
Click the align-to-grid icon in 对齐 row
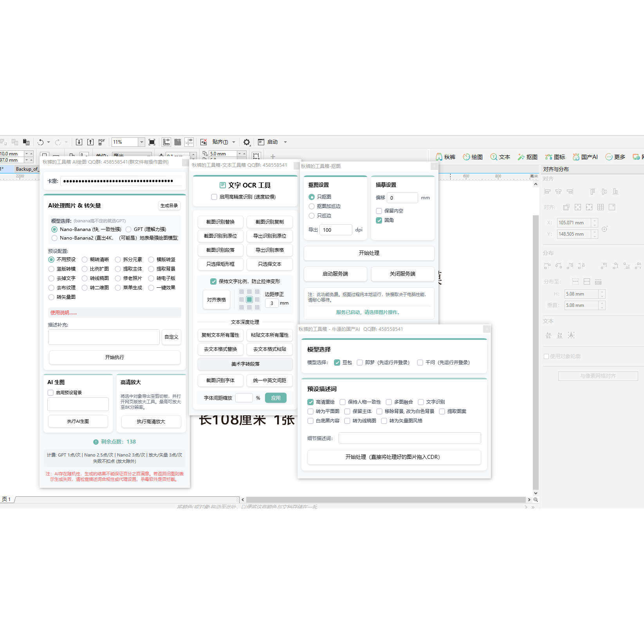point(601,207)
